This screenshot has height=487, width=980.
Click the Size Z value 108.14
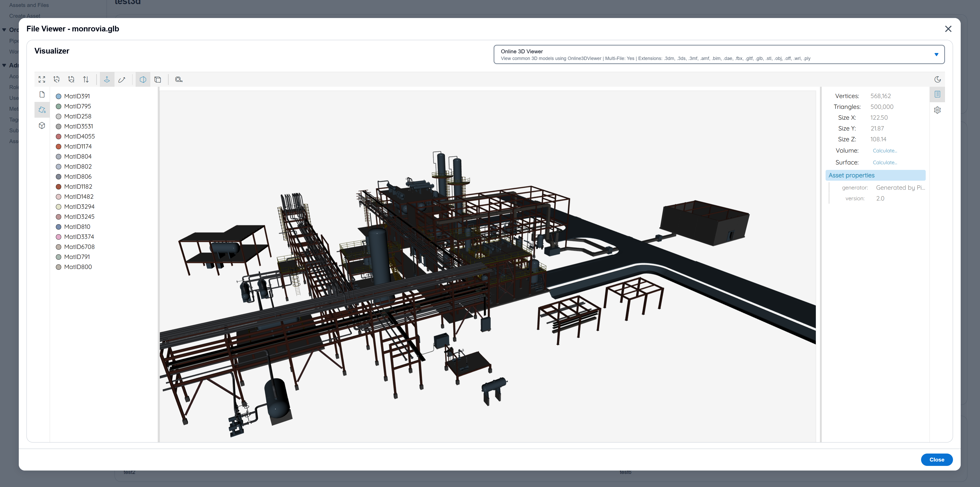click(x=878, y=139)
